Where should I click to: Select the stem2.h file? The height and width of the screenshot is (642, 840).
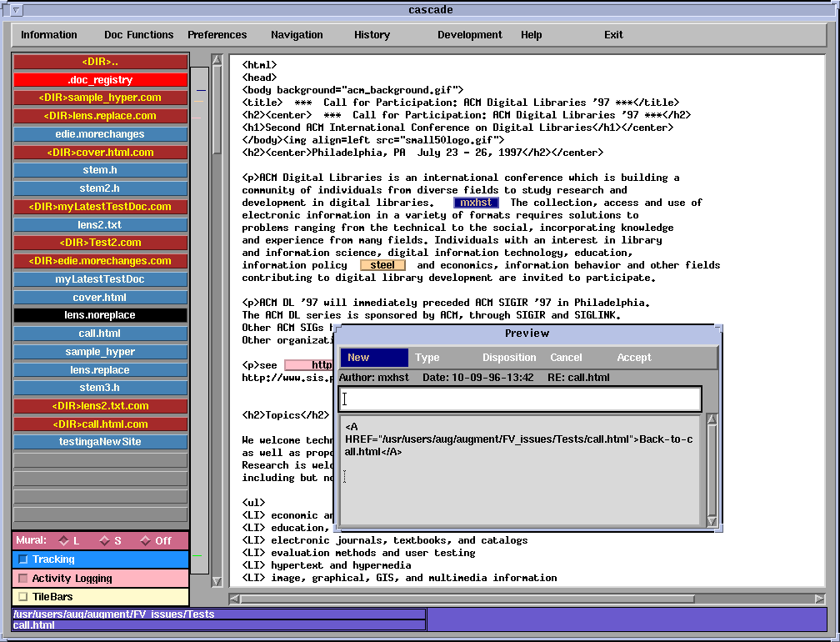point(100,188)
